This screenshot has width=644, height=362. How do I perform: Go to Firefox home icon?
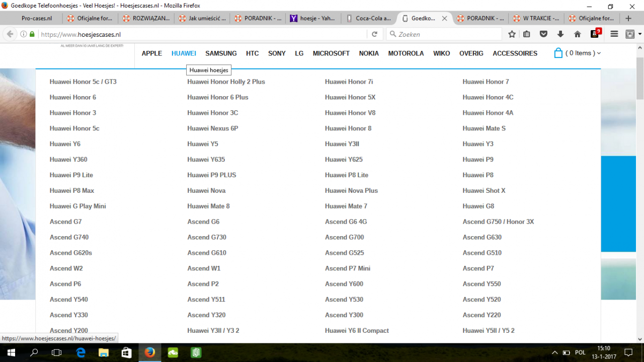pos(578,34)
